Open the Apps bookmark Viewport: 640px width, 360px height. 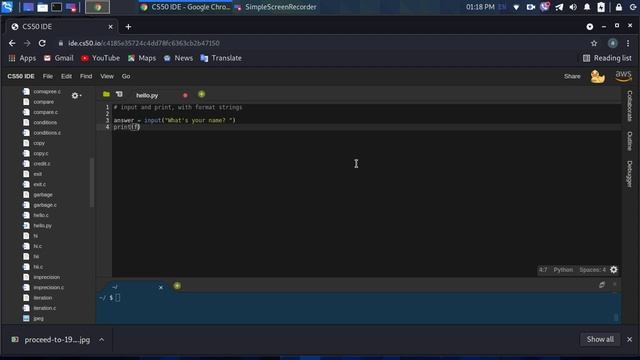(x=22, y=58)
